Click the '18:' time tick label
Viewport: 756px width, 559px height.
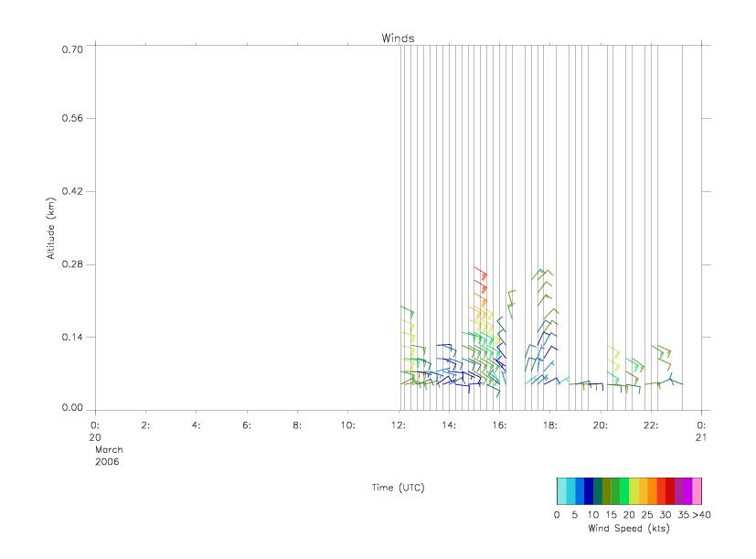(549, 425)
